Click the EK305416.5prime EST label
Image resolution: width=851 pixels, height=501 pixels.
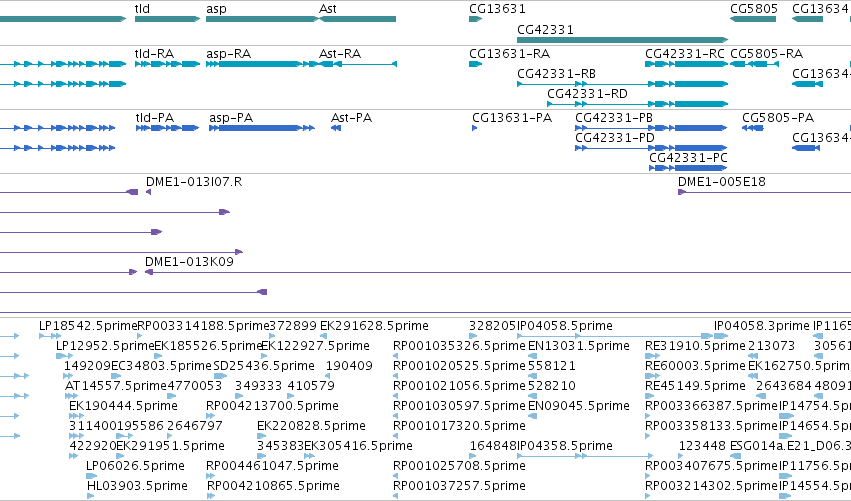(x=358, y=446)
